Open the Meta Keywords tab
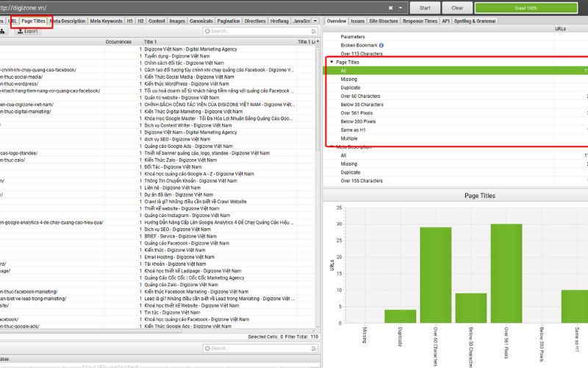 coord(106,21)
